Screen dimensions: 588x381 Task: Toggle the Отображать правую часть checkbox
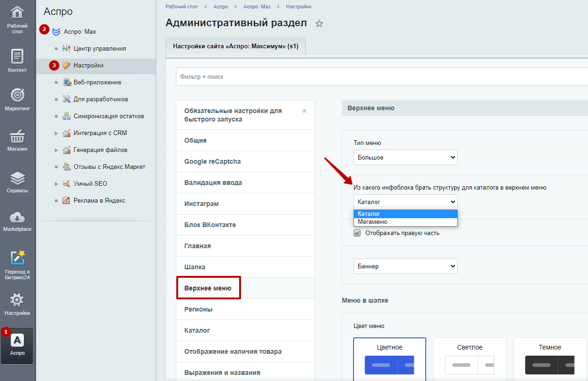click(x=357, y=233)
